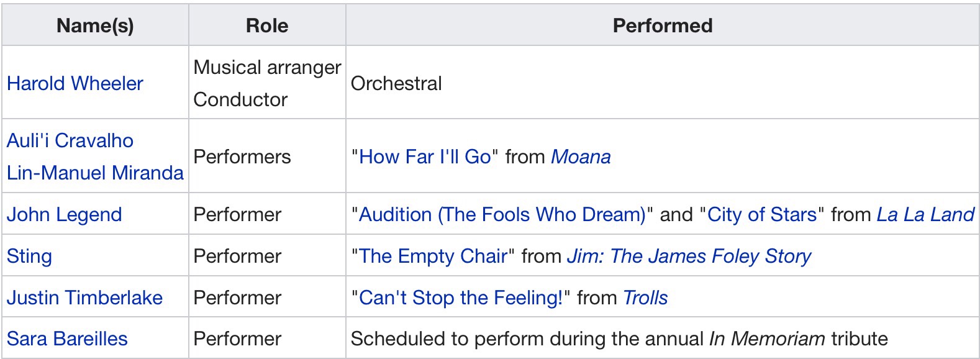This screenshot has height=359, width=980.
Task: Open Jim: The James Foley Story link
Action: (689, 256)
